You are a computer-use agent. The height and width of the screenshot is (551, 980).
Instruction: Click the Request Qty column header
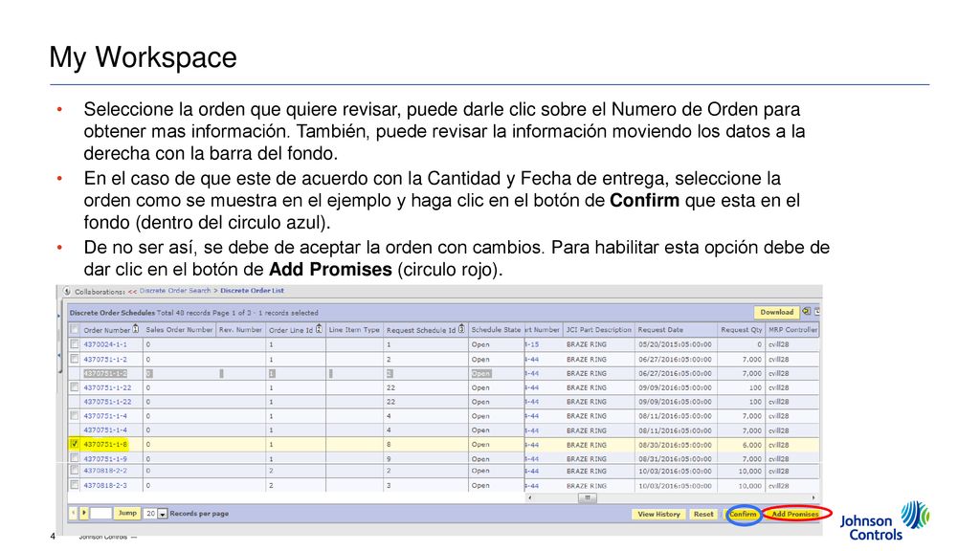tap(742, 329)
